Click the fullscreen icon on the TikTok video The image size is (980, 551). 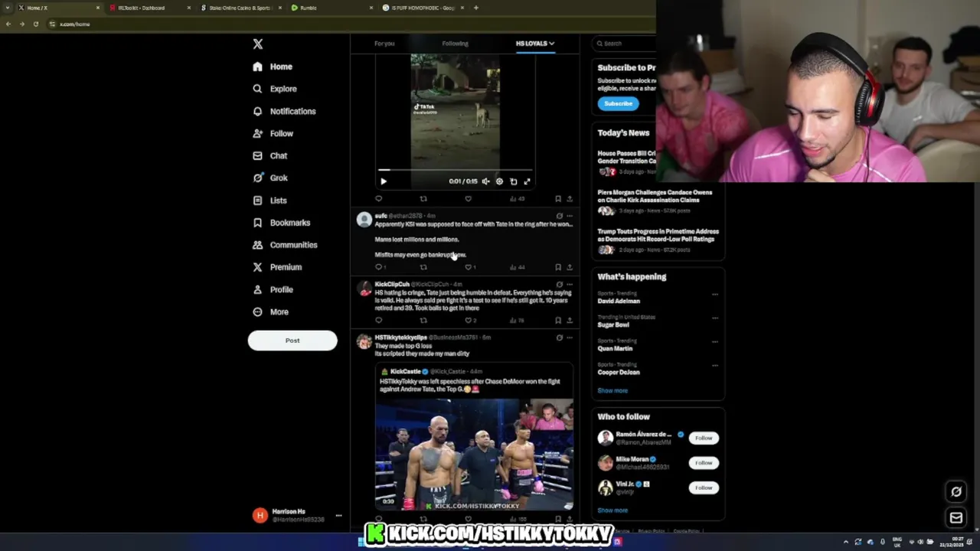click(527, 181)
